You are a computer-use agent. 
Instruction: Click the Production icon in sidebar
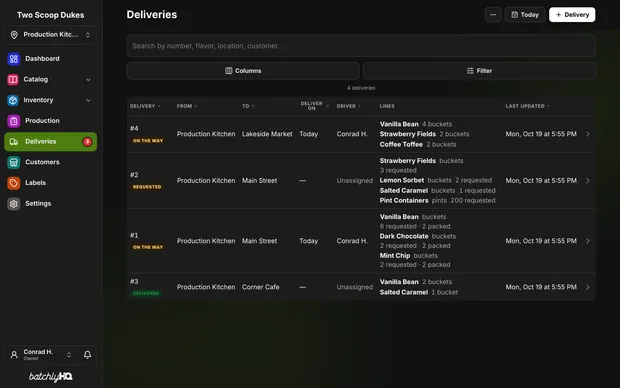click(x=13, y=121)
